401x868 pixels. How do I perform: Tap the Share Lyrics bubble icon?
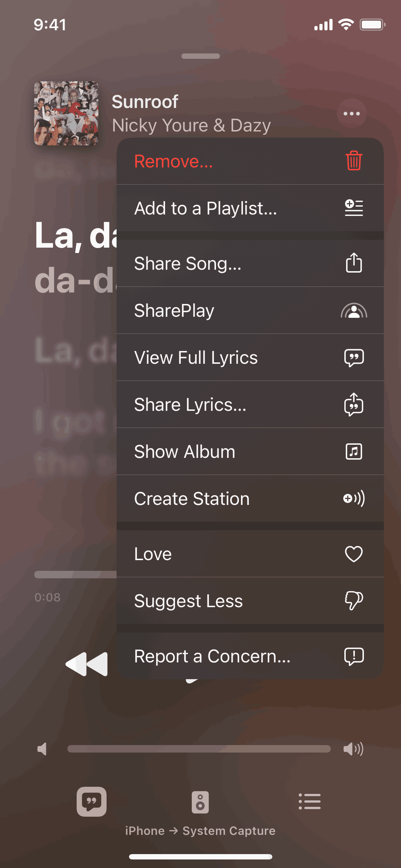[x=354, y=405]
